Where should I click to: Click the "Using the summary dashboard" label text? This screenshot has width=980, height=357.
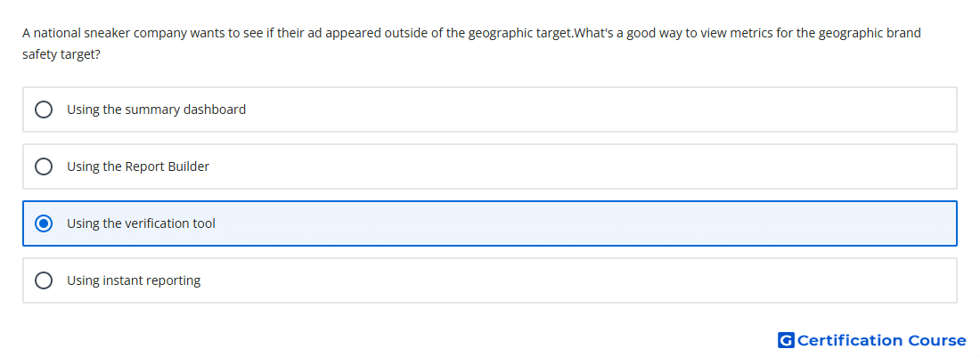click(x=156, y=110)
